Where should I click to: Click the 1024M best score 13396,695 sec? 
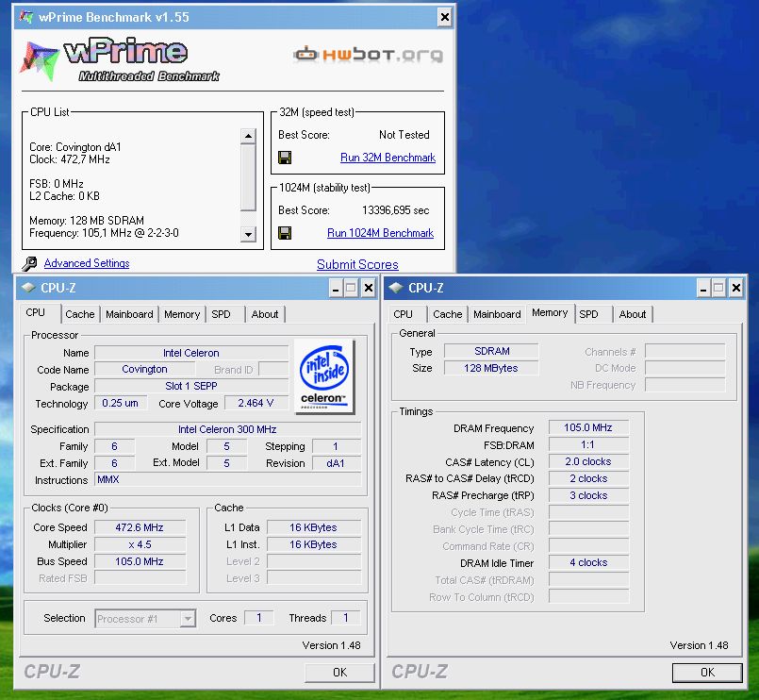click(x=395, y=210)
